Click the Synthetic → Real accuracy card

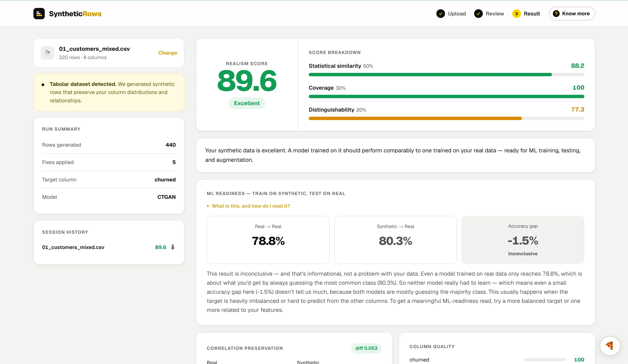396,240
